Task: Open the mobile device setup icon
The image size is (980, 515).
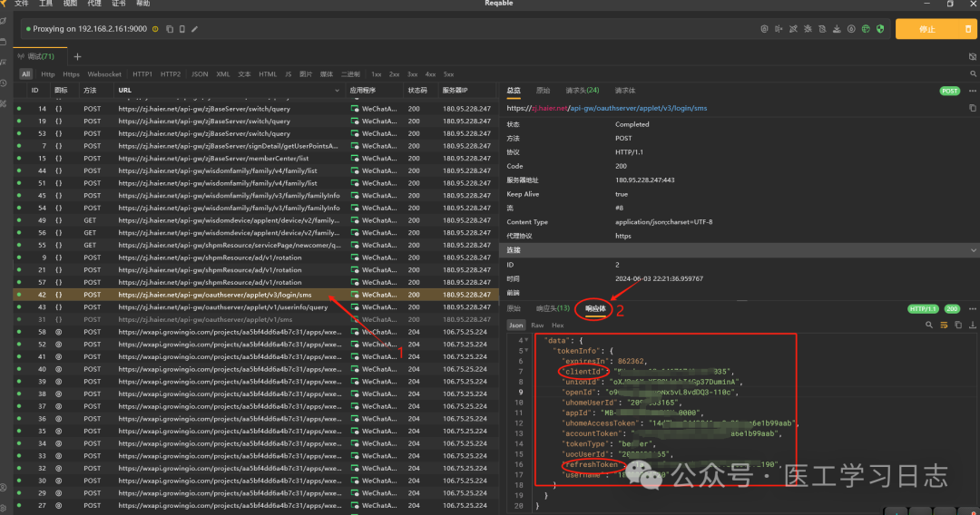Action: click(181, 29)
